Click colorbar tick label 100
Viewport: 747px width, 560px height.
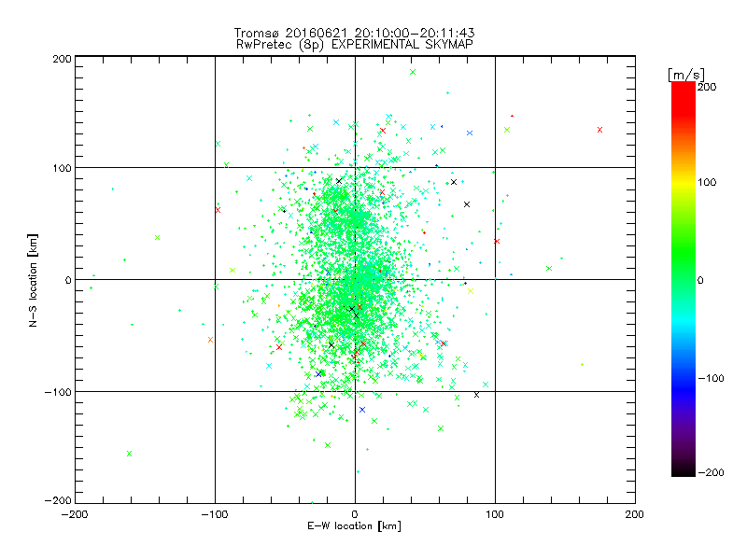click(x=707, y=182)
